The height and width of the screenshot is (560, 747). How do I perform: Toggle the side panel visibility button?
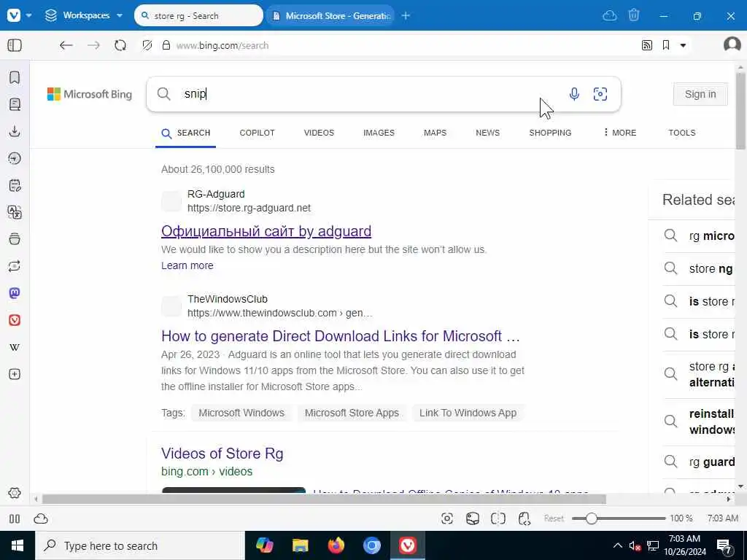pyautogui.click(x=15, y=45)
